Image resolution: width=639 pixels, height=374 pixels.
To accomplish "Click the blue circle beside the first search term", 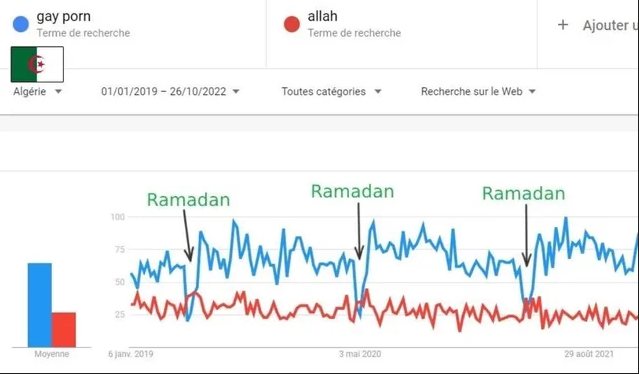I will (21, 24).
